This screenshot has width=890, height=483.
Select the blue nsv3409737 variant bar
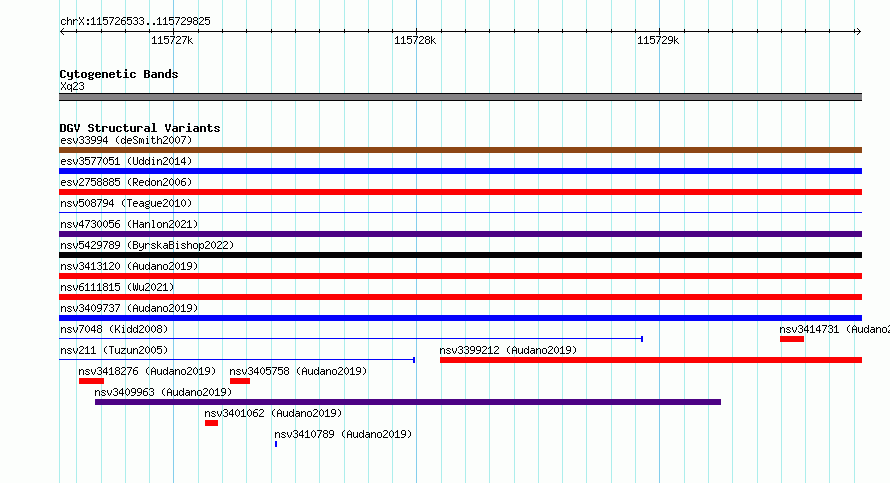[460, 318]
